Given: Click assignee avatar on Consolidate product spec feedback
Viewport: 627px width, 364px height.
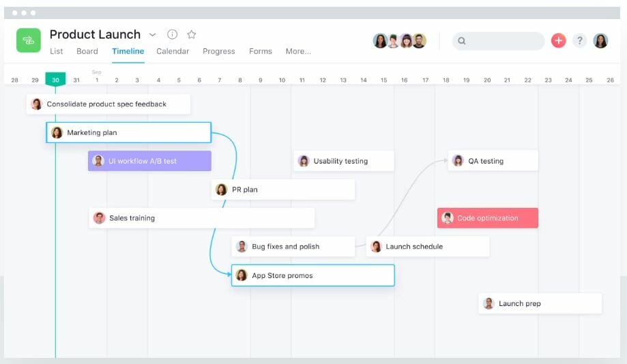Looking at the screenshot, I should coord(37,104).
